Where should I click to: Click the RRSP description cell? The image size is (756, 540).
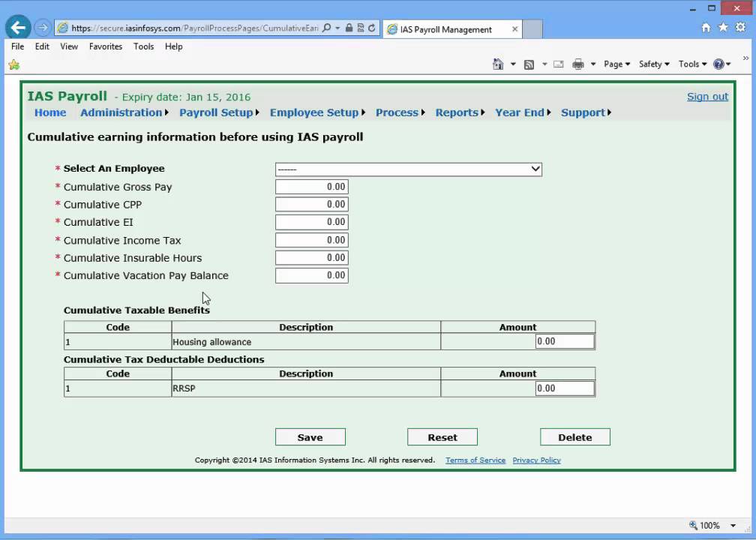tap(306, 388)
